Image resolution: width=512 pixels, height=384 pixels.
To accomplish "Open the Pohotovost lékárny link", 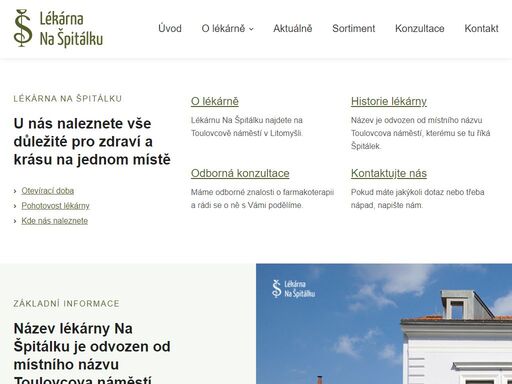I will click(55, 206).
